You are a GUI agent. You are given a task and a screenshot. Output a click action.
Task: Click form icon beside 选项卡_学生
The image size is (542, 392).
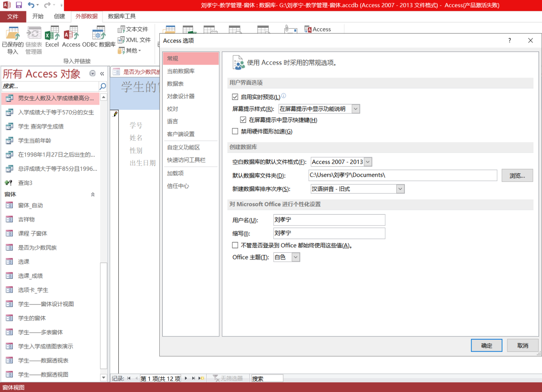click(x=9, y=290)
